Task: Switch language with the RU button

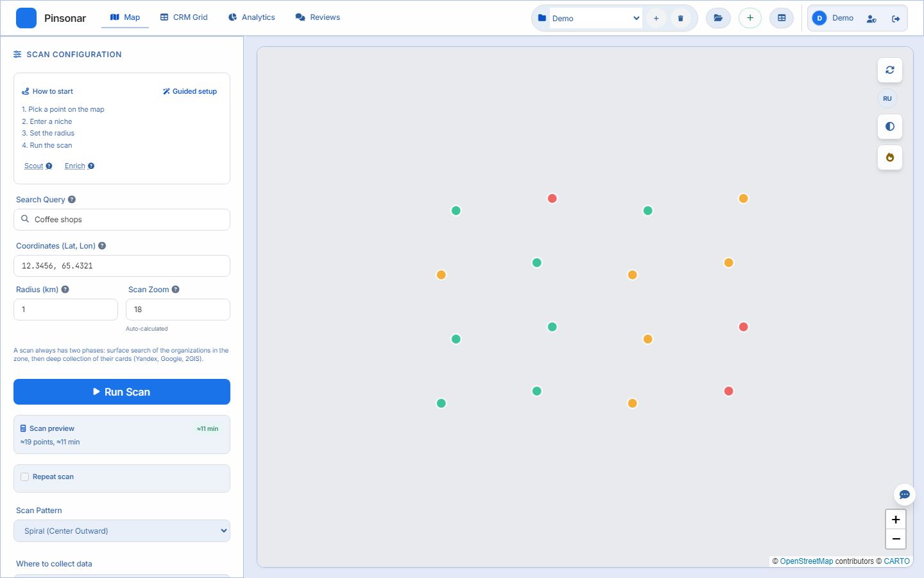Action: [x=887, y=98]
